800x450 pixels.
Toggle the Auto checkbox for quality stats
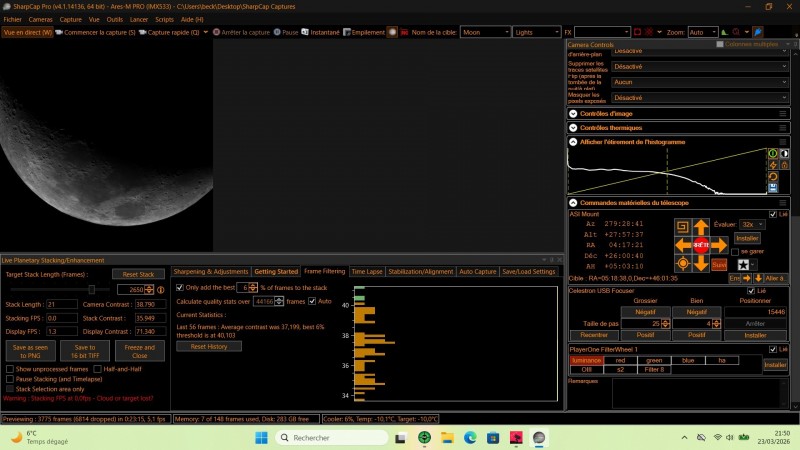(x=312, y=302)
